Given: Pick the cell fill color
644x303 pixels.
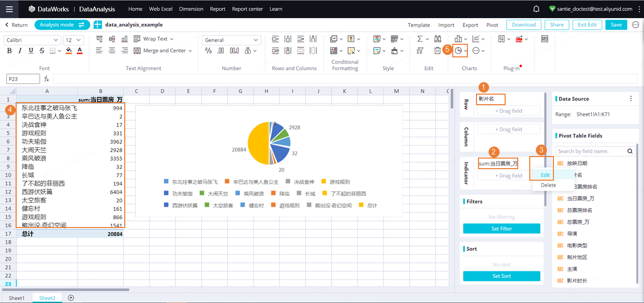Looking at the screenshot, I should 69,50.
